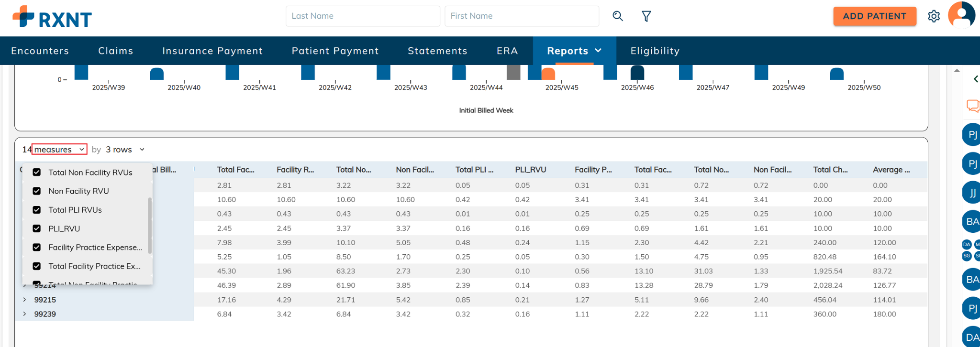Select the JJ user avatar

click(x=972, y=193)
